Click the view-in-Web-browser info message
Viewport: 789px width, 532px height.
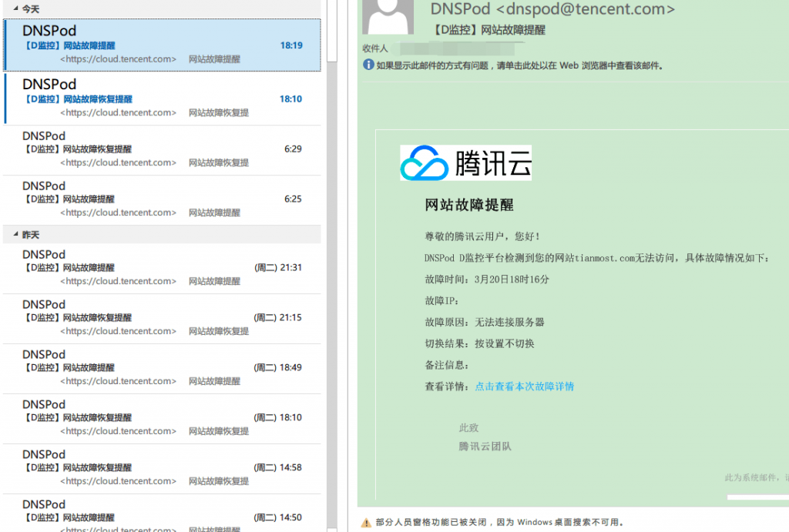pos(520,65)
